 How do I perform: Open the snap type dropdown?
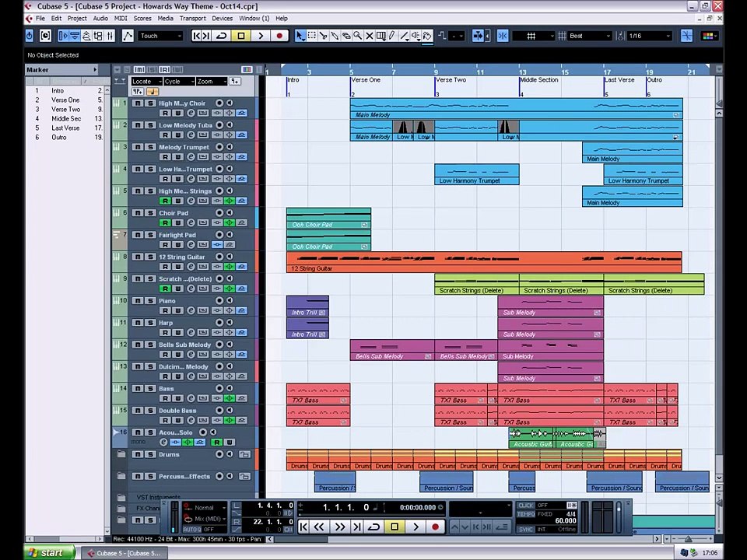click(534, 36)
